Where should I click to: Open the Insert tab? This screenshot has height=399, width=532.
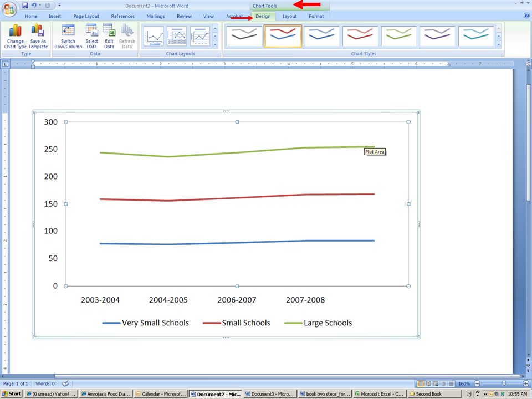click(55, 16)
